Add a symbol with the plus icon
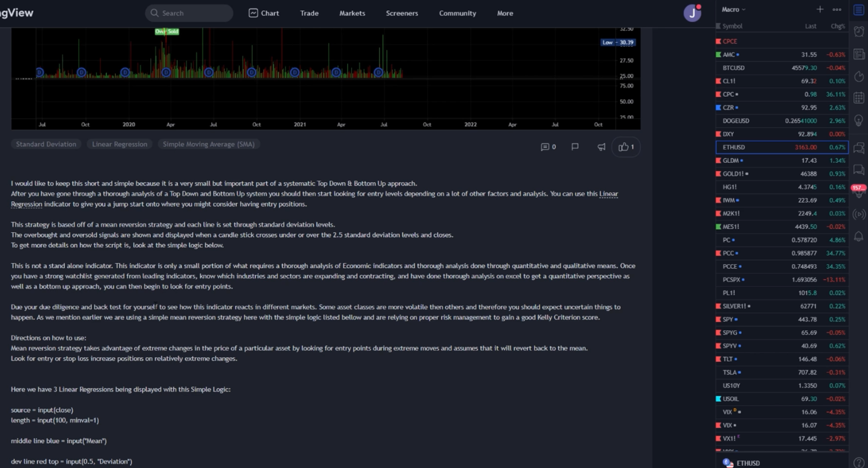This screenshot has height=468, width=868. [820, 9]
